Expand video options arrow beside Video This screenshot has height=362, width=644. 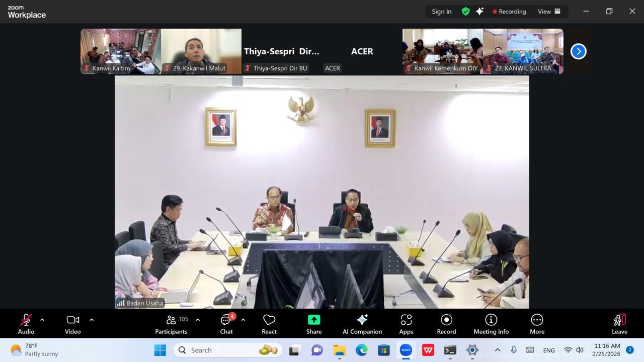tap(92, 320)
